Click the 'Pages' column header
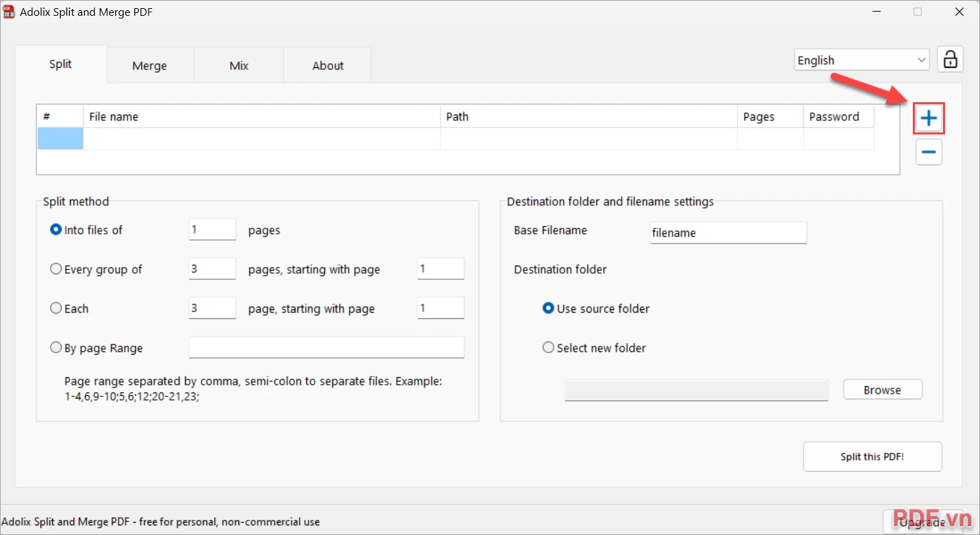Viewport: 980px width, 535px height. click(770, 117)
